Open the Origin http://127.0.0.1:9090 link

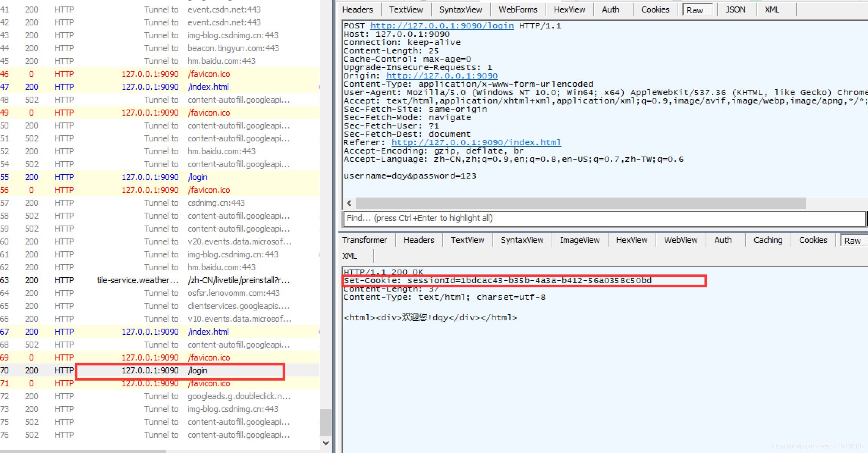coord(442,76)
